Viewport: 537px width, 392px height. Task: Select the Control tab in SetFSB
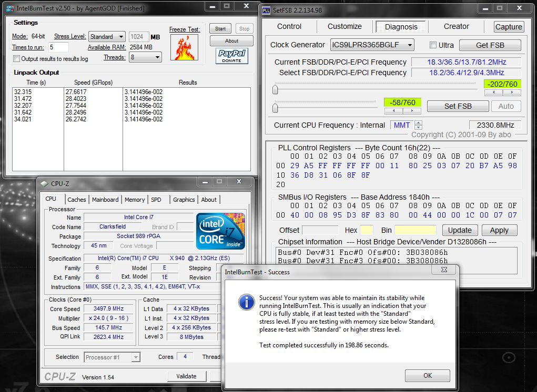click(x=289, y=26)
